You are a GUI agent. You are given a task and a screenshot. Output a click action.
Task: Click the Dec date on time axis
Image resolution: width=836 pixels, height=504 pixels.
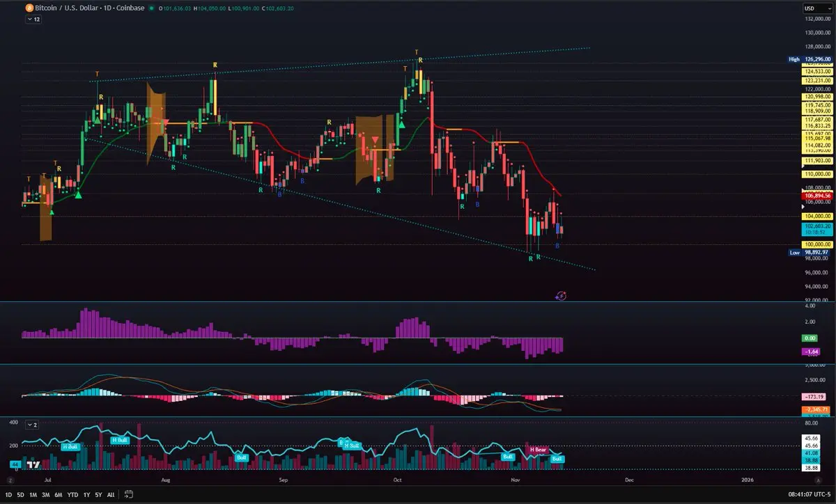[x=628, y=480]
